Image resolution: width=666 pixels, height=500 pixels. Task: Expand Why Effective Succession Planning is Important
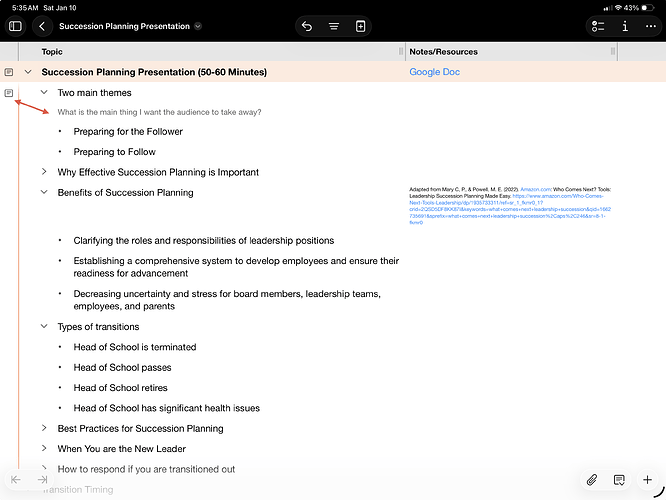coord(44,172)
